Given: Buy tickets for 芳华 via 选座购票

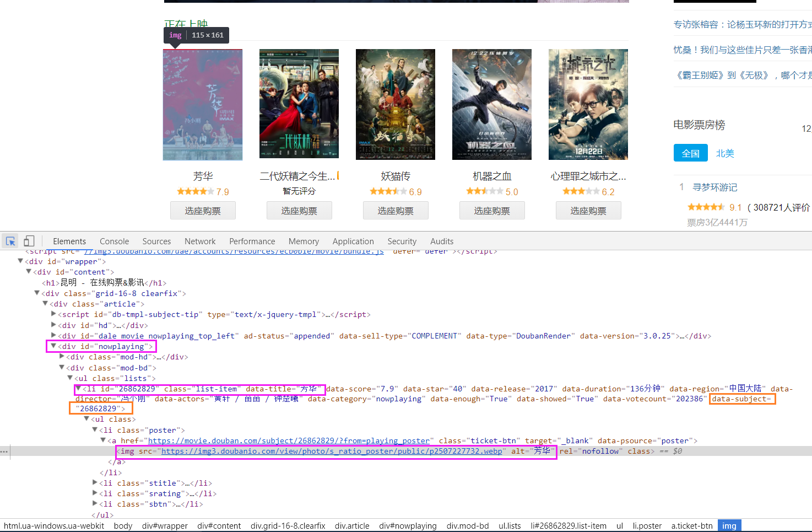Looking at the screenshot, I should point(203,211).
